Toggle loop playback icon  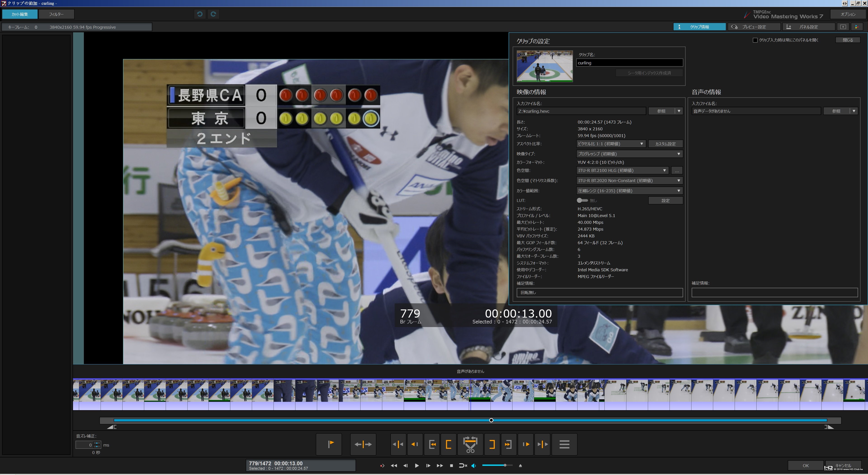pos(463,466)
